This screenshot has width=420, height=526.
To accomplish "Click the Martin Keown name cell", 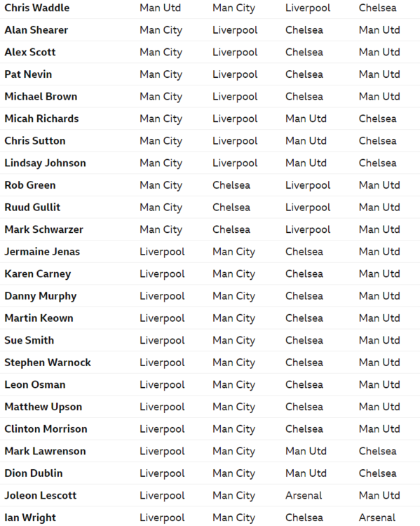I will tap(39, 318).
